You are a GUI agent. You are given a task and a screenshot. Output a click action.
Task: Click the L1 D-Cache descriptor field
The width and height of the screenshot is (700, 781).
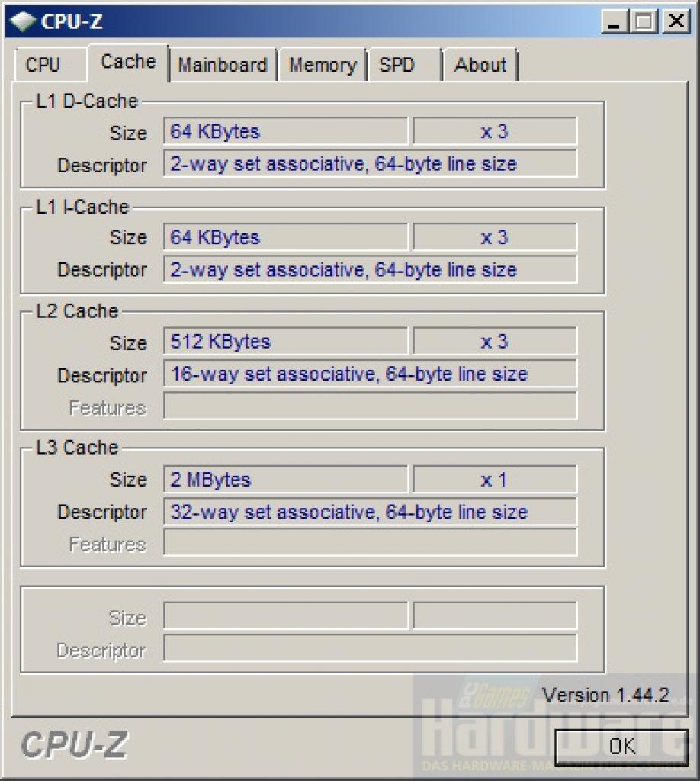click(370, 164)
